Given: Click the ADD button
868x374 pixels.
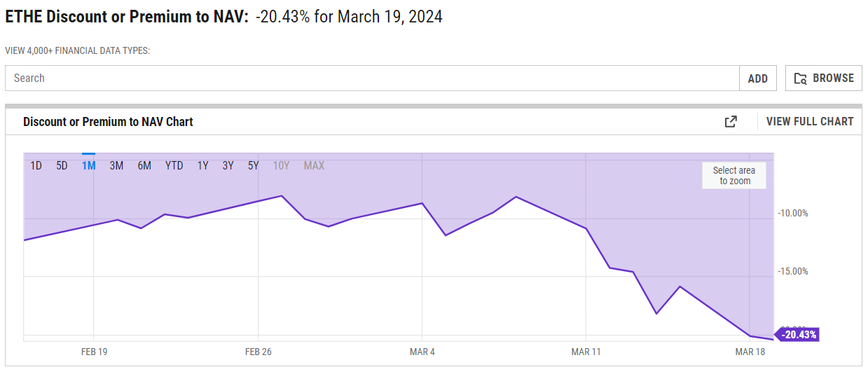Looking at the screenshot, I should click(758, 78).
